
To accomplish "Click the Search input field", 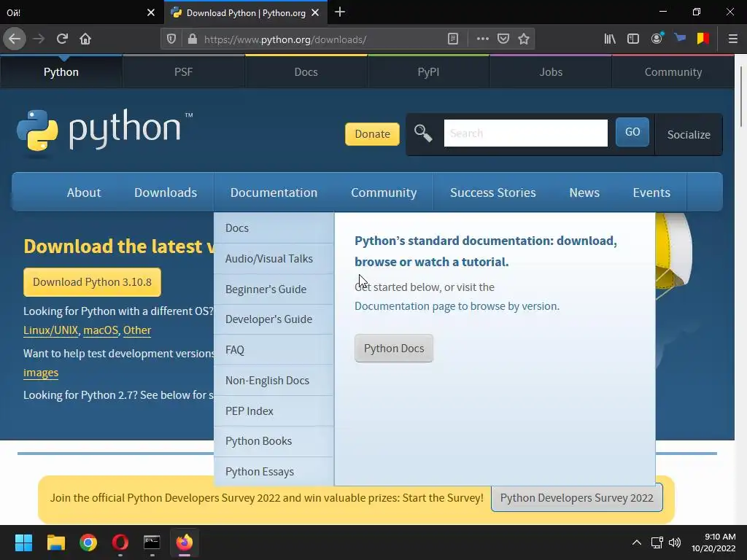I will tap(526, 133).
